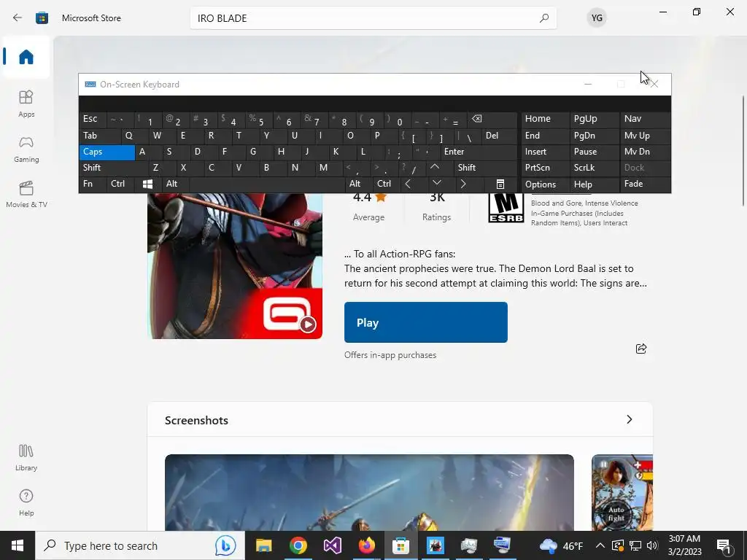The height and width of the screenshot is (560, 747).
Task: Click the Windows logo key on the keyboard
Action: point(147,184)
